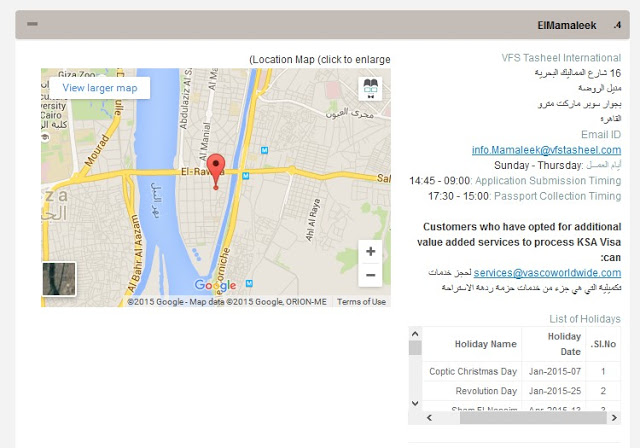Email info.Mamaleek@vfstasheel.com link
The width and height of the screenshot is (640, 448).
point(546,150)
